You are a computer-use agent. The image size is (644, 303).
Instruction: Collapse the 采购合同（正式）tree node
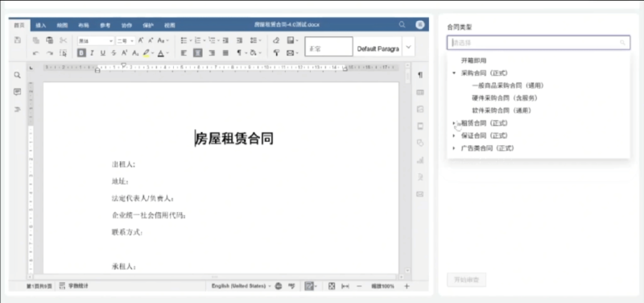454,73
